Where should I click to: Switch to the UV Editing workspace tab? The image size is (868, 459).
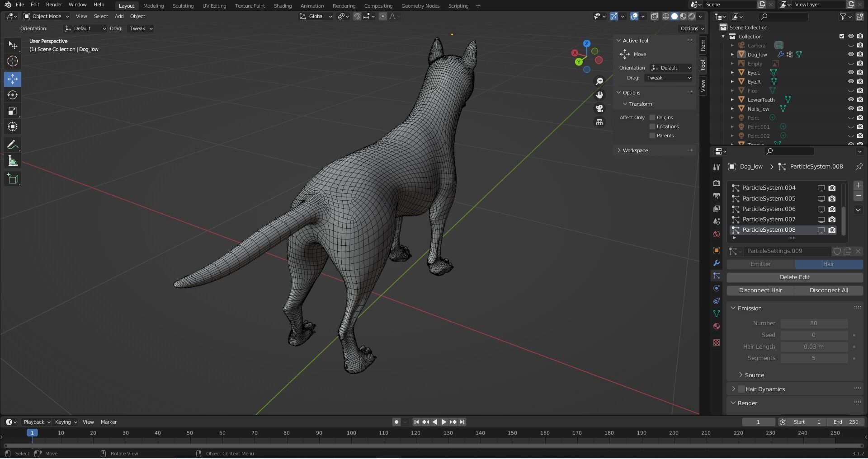[214, 5]
